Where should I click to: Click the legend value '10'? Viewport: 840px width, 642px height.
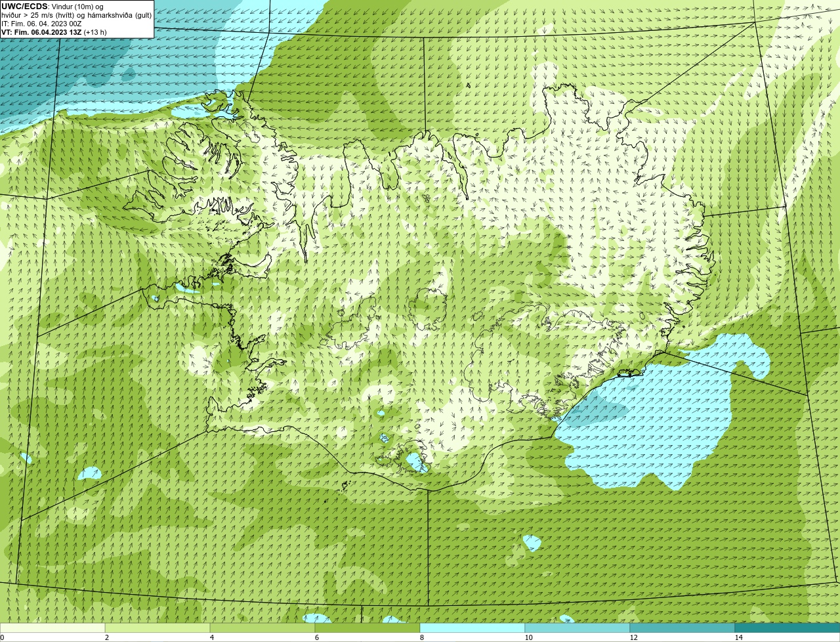(528, 637)
